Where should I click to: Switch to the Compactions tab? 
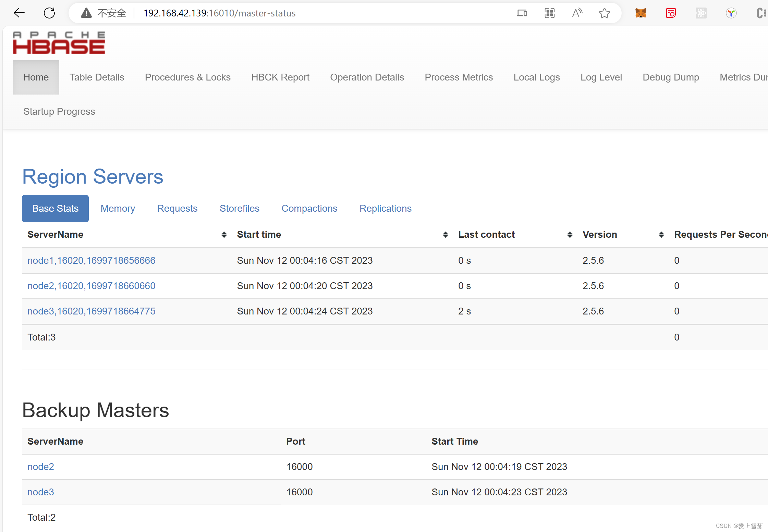click(x=309, y=208)
